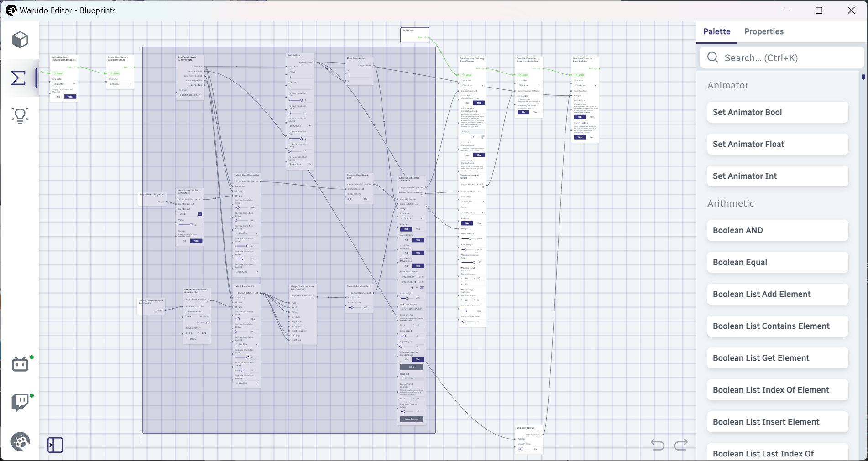This screenshot has height=461, width=868.
Task: Set Allow Floating to Yes in Override Character Root Position
Action: (591, 137)
